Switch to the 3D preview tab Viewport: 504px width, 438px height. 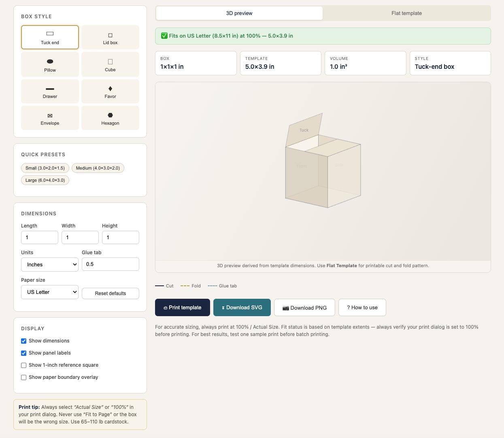[x=239, y=13]
